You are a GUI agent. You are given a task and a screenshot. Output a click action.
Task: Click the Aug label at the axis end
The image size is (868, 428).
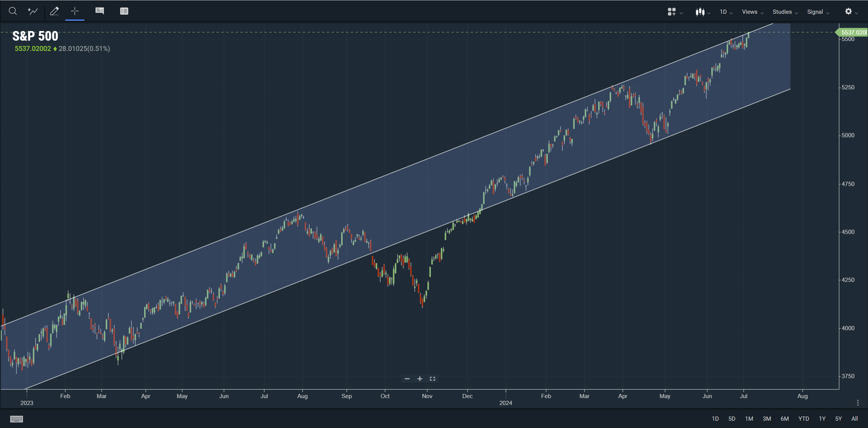pos(802,396)
